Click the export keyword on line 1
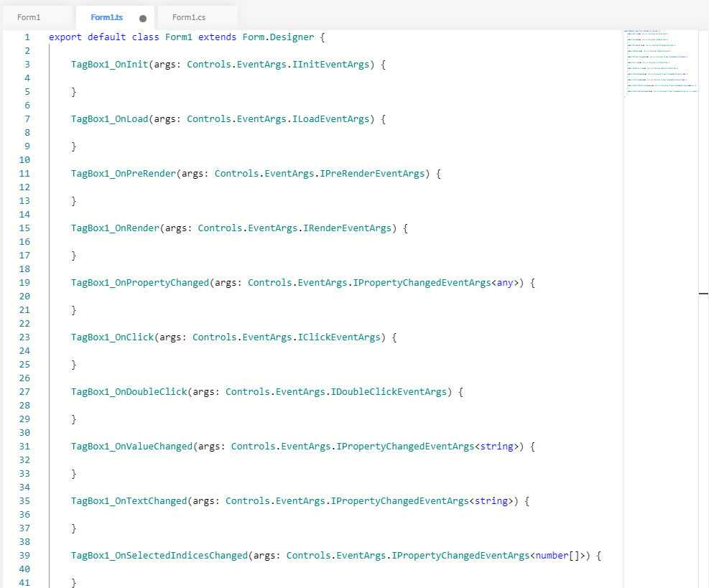The image size is (709, 588). [x=65, y=37]
